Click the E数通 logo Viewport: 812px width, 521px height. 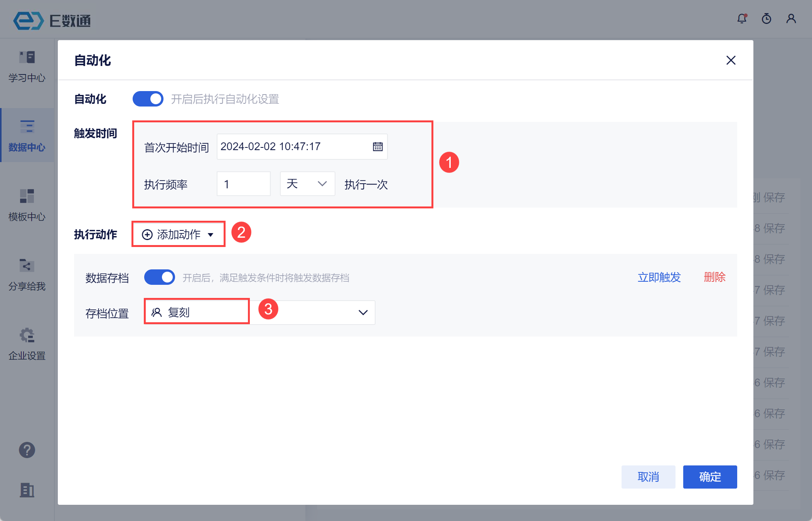(52, 20)
